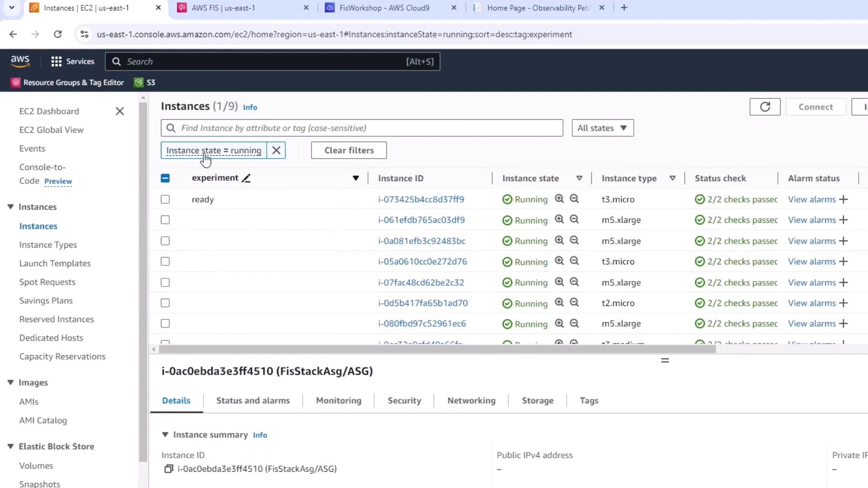Open instance link i-07fac48cd62be2c32

[421, 283]
